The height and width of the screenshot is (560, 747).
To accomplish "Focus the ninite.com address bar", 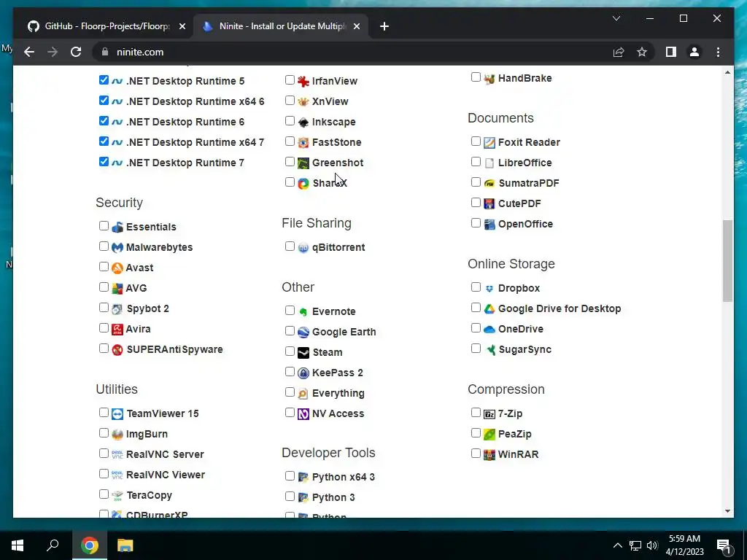I will 352,52.
